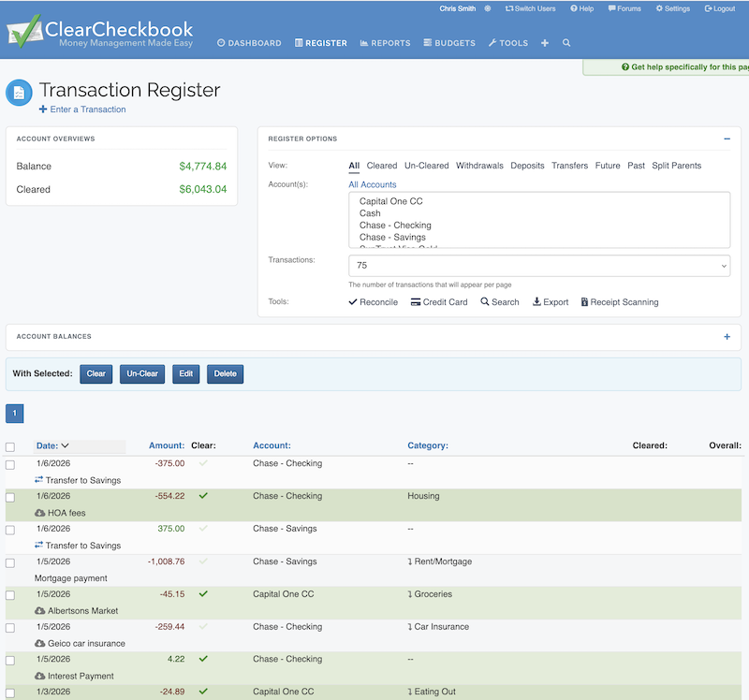Click the Edit button for selected
This screenshot has height=700, width=749.
point(185,374)
